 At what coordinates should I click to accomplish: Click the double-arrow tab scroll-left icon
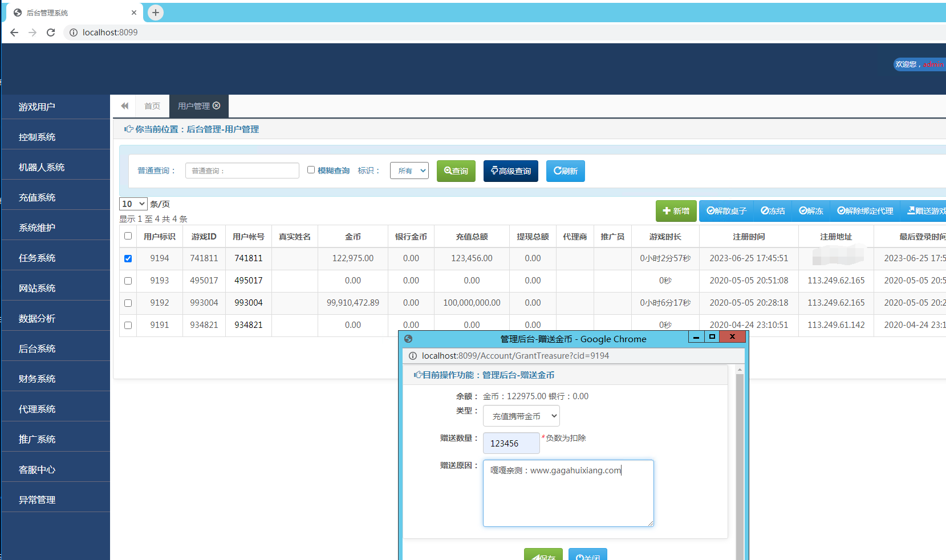pyautogui.click(x=125, y=106)
